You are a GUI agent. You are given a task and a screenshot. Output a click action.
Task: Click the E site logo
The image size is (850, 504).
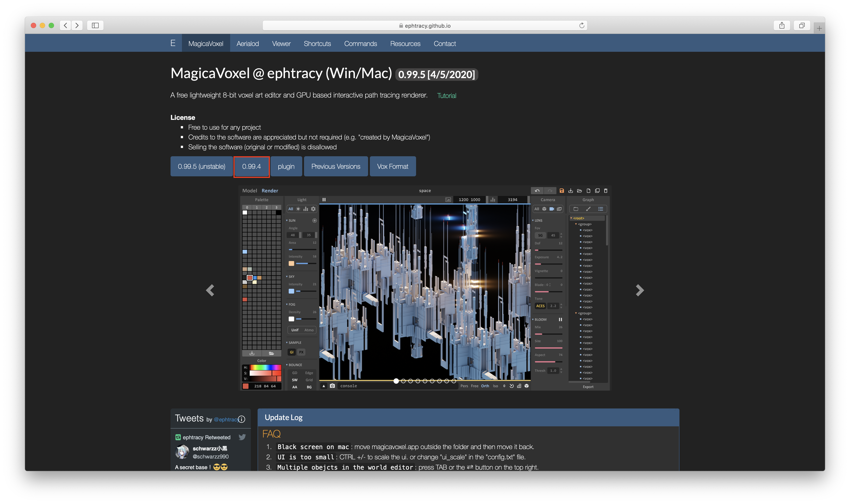click(x=173, y=43)
